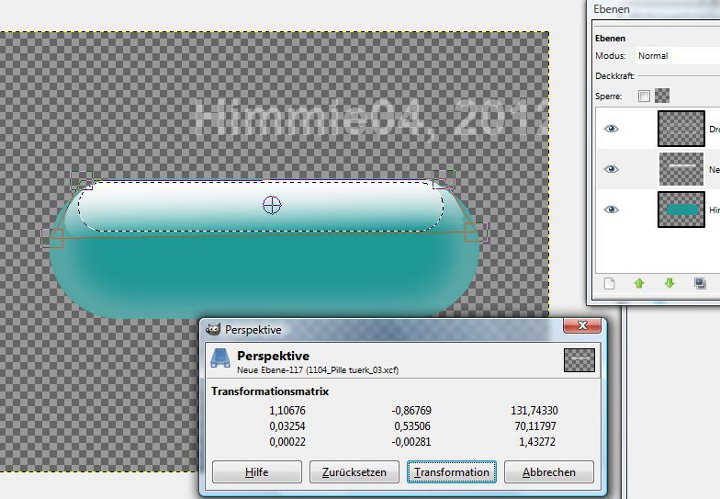Hide the bottom 'Hin…' layer eye icon
The width and height of the screenshot is (720, 499).
pyautogui.click(x=611, y=209)
